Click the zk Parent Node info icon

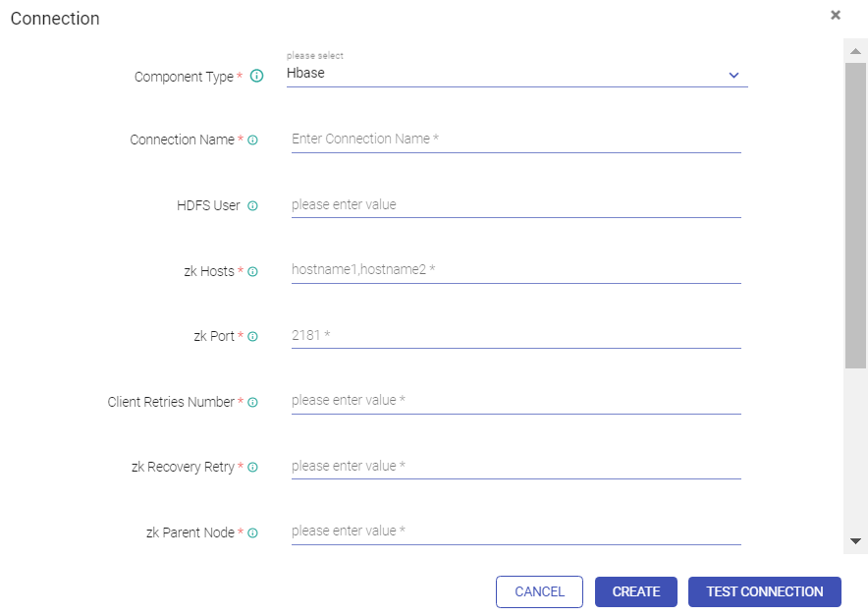tap(252, 533)
